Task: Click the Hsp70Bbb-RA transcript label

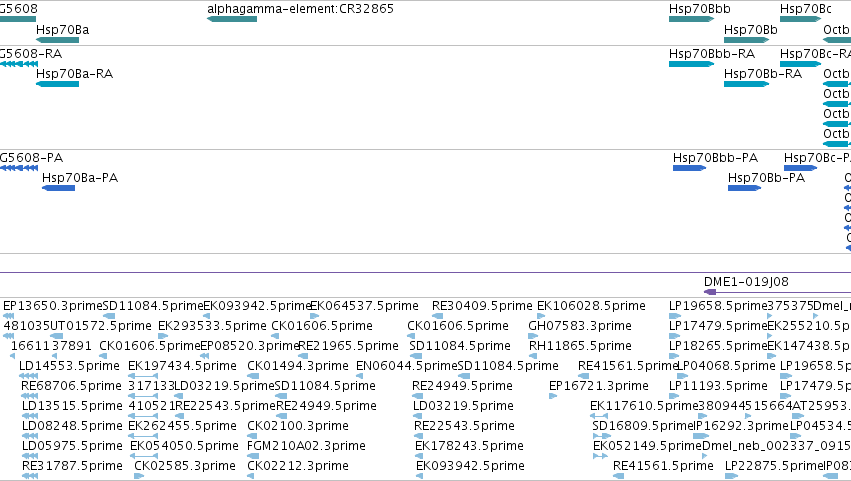Action: click(x=712, y=54)
